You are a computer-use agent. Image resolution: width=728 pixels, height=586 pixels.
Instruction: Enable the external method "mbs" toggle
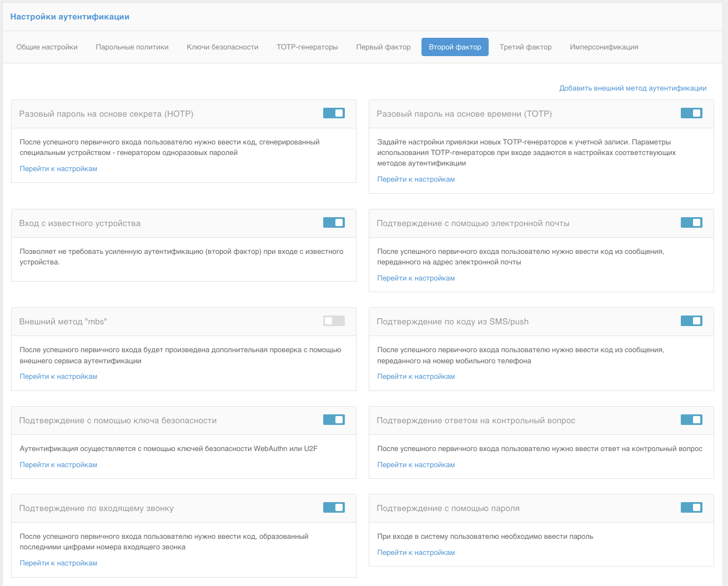pyautogui.click(x=334, y=321)
